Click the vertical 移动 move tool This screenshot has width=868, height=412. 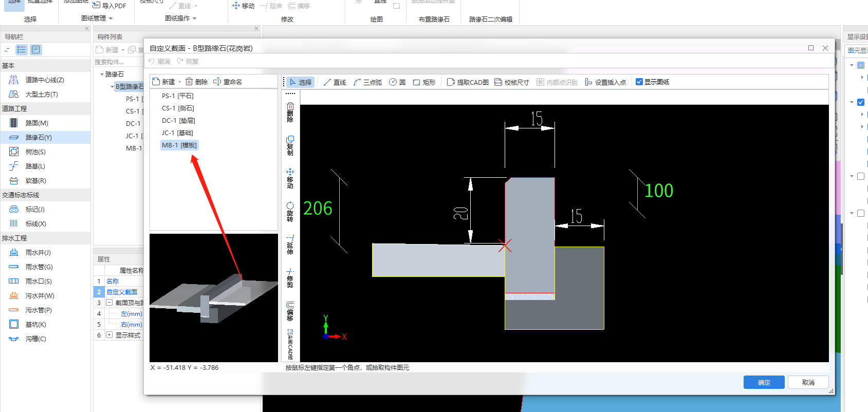[x=290, y=178]
